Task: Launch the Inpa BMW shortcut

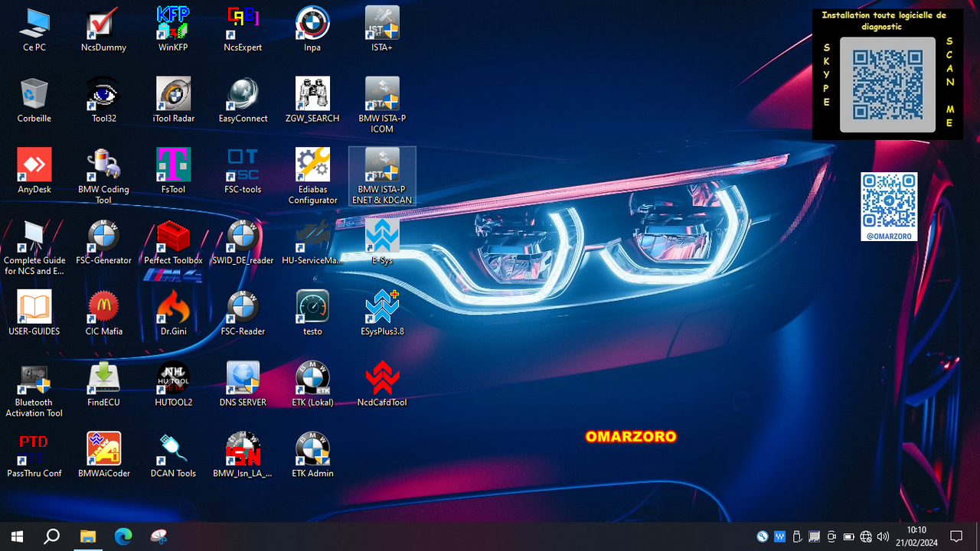Action: (x=312, y=29)
